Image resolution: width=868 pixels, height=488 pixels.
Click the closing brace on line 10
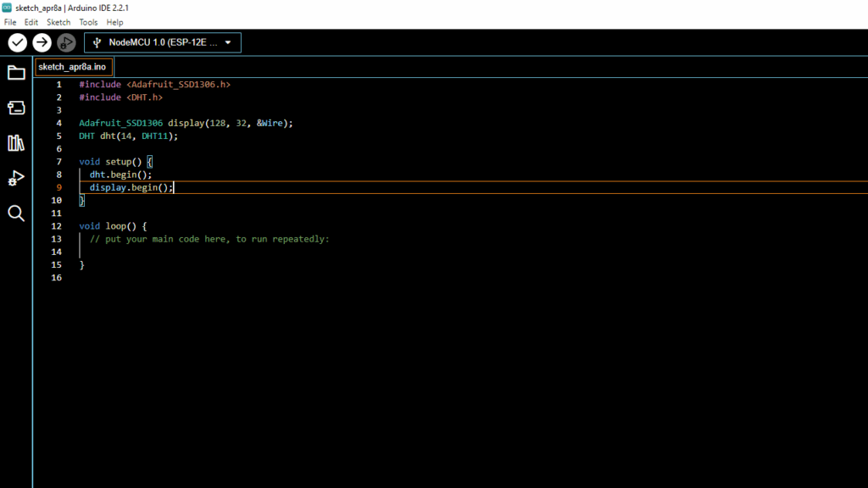click(x=82, y=200)
